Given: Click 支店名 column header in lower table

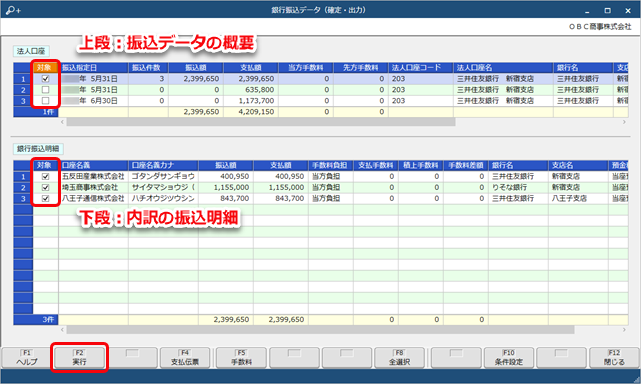Looking at the screenshot, I should point(578,165).
